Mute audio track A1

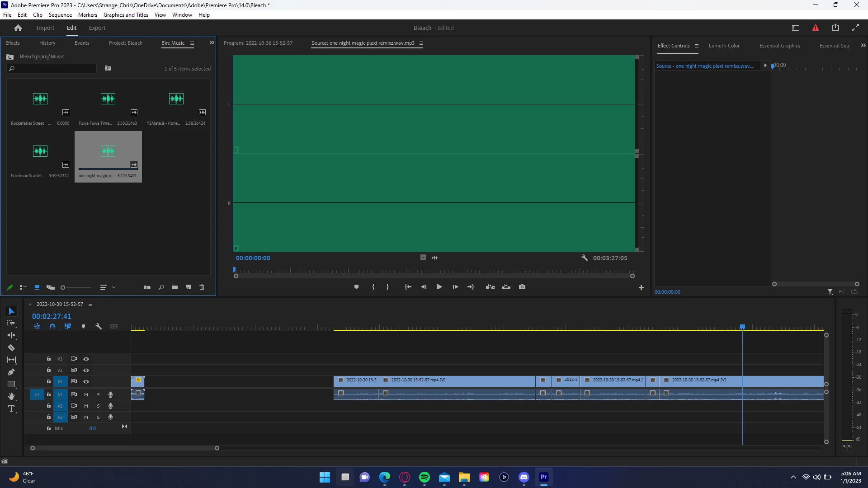click(86, 394)
